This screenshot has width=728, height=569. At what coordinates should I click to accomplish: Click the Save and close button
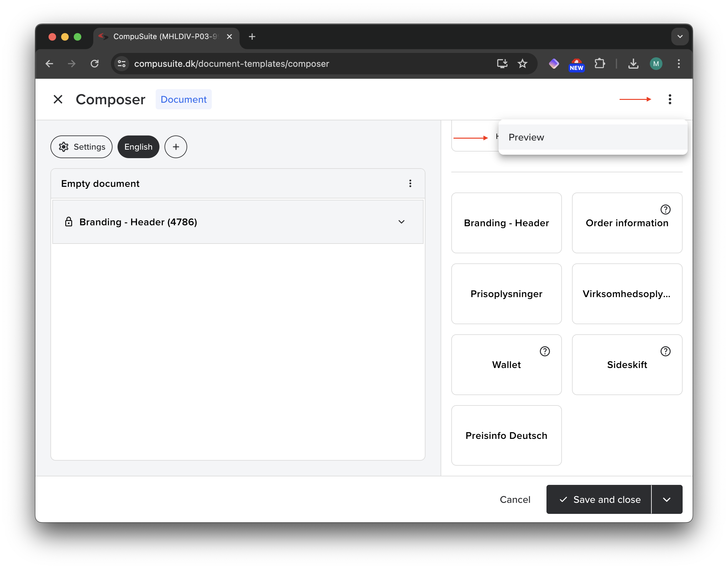pyautogui.click(x=599, y=499)
